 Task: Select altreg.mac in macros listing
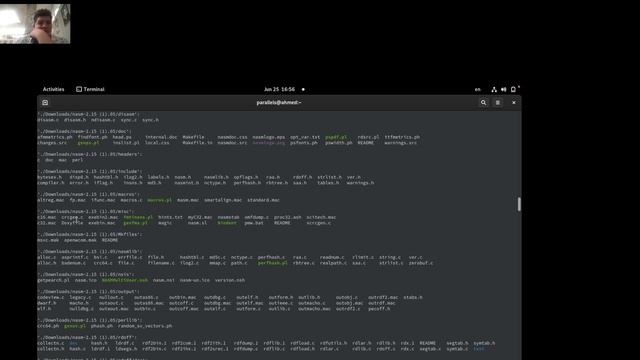(51, 200)
